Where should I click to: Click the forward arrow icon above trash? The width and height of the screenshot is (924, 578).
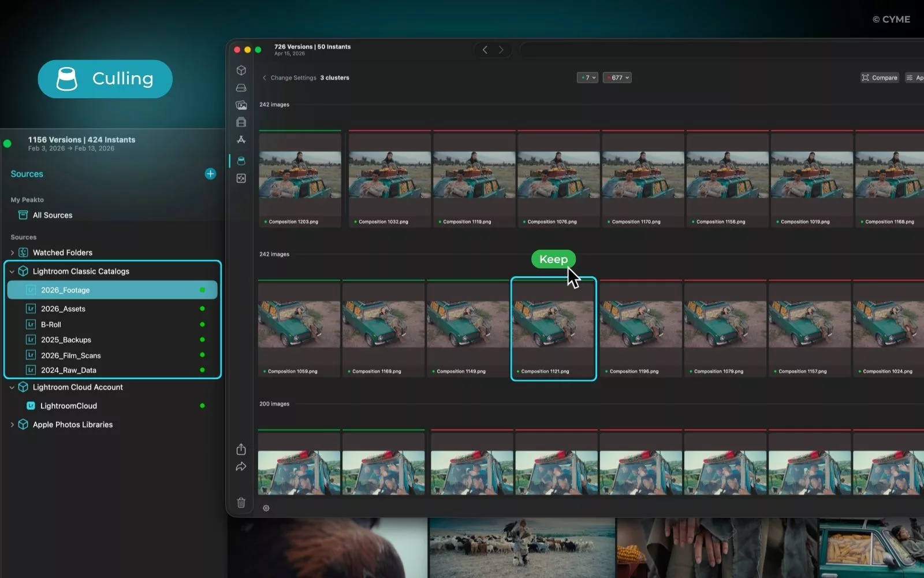(x=241, y=467)
